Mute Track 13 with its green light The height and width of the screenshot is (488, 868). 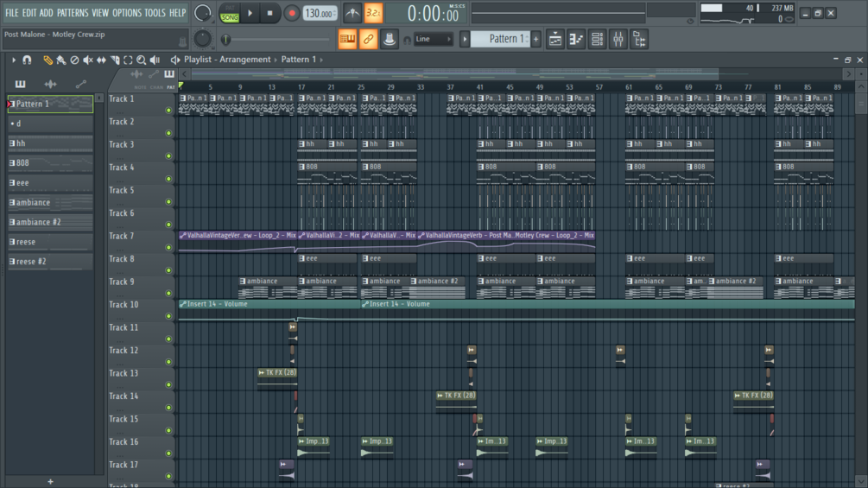pos(168,384)
